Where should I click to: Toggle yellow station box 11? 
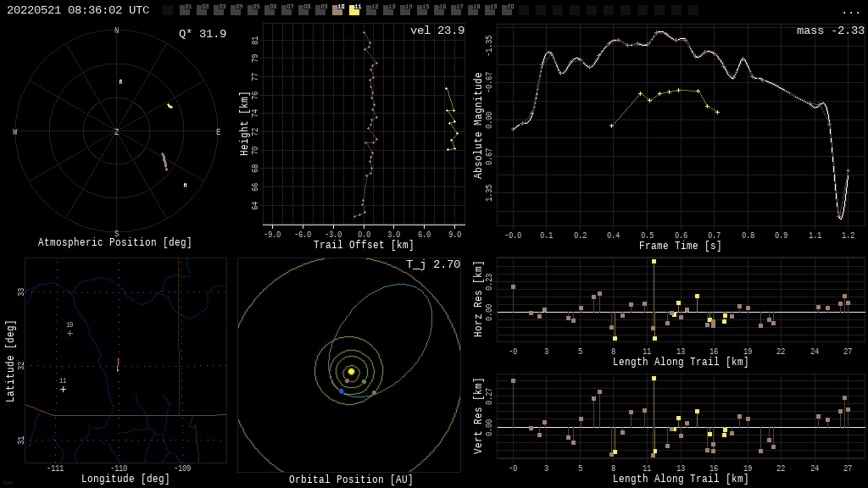354,10
